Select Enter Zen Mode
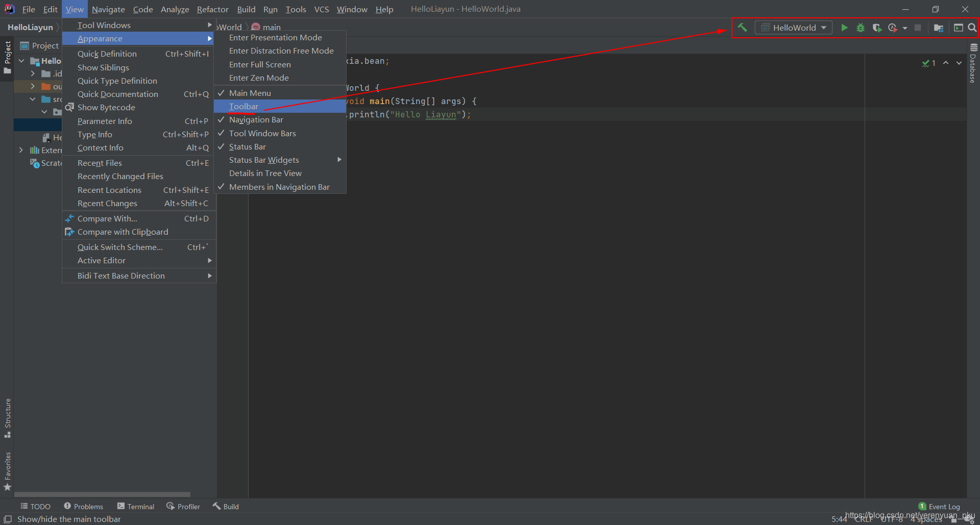 point(280,78)
